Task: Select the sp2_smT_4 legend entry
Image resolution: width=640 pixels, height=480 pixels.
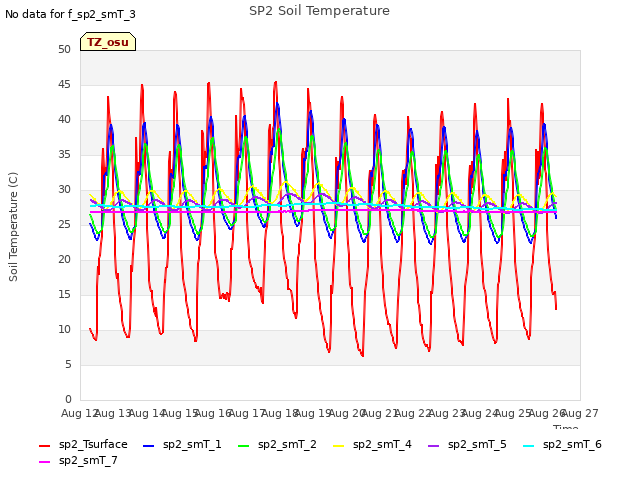Action: pos(372,444)
